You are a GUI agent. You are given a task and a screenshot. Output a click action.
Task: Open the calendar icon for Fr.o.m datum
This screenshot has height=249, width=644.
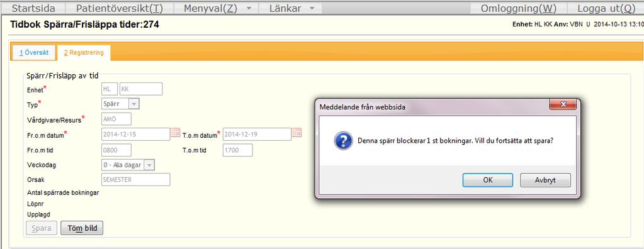[176, 133]
